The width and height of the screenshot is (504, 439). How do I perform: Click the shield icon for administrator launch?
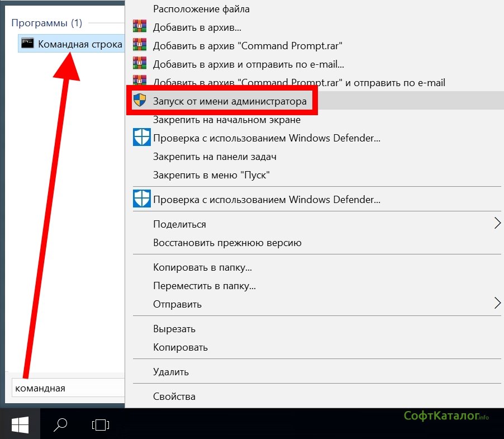(x=140, y=101)
